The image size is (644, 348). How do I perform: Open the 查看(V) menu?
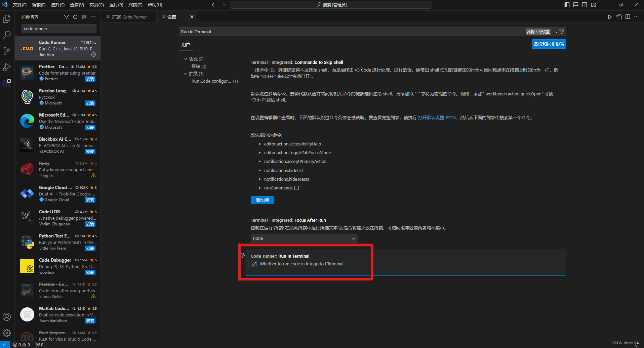point(77,5)
